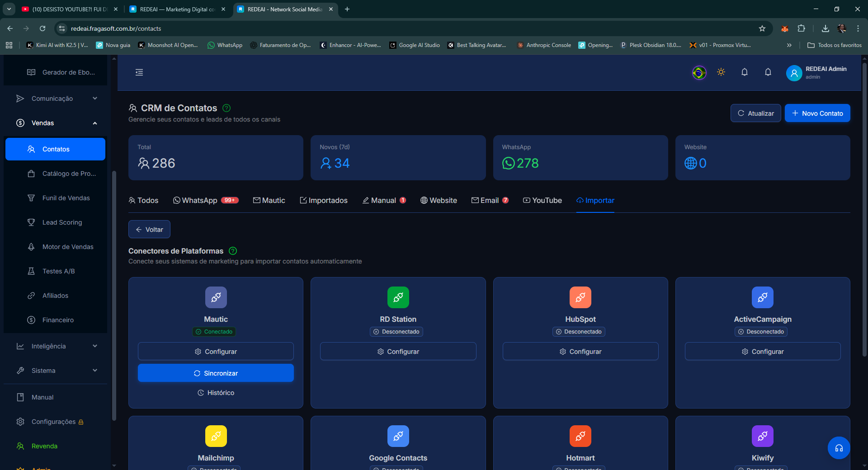Click Configurar on the HubSpot card

tap(580, 351)
